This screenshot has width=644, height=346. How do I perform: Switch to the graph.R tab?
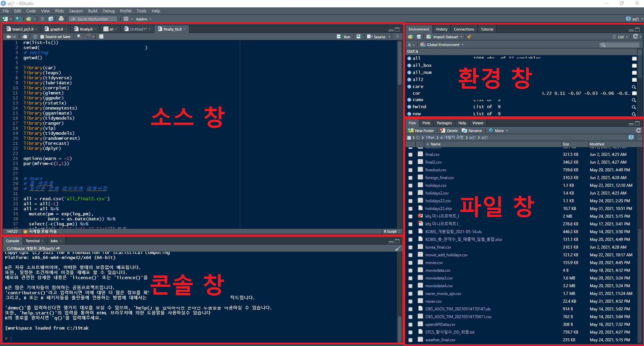[x=56, y=29]
